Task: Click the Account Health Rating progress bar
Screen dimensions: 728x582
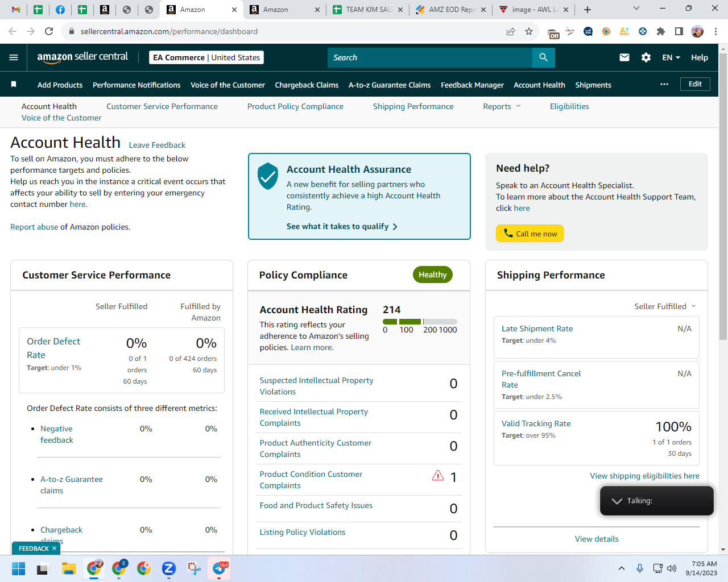Action: click(420, 322)
